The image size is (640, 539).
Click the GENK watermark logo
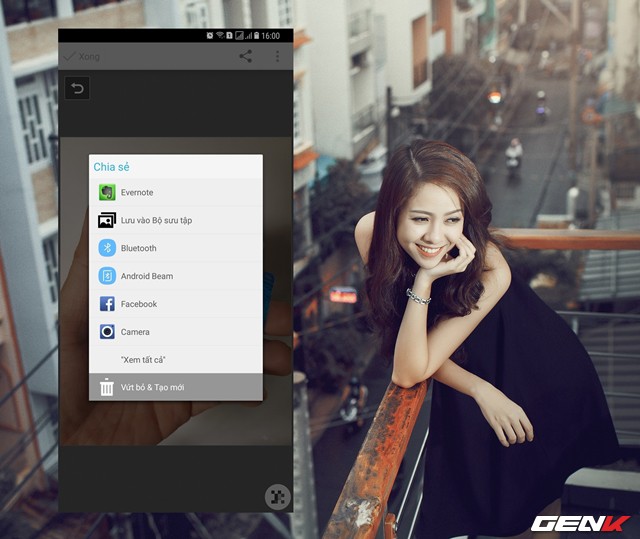point(579,522)
